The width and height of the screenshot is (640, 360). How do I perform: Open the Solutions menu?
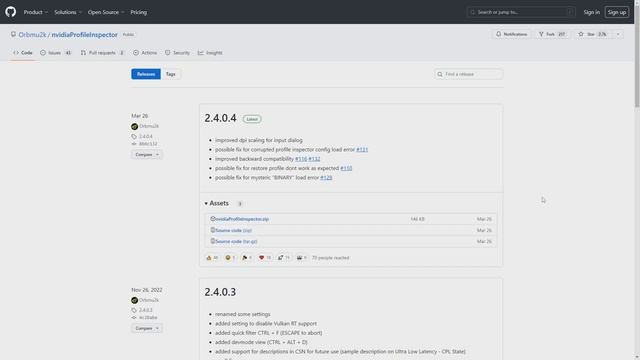68,12
